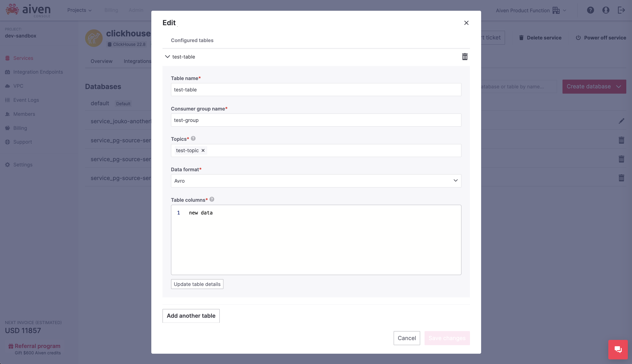The width and height of the screenshot is (632, 364).
Task: Open Billing in top navigation
Action: pyautogui.click(x=111, y=10)
